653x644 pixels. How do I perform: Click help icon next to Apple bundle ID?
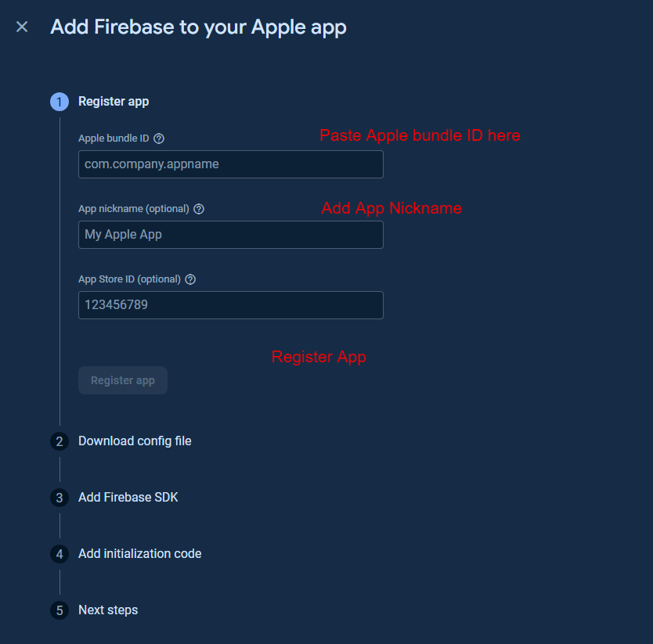pos(159,139)
